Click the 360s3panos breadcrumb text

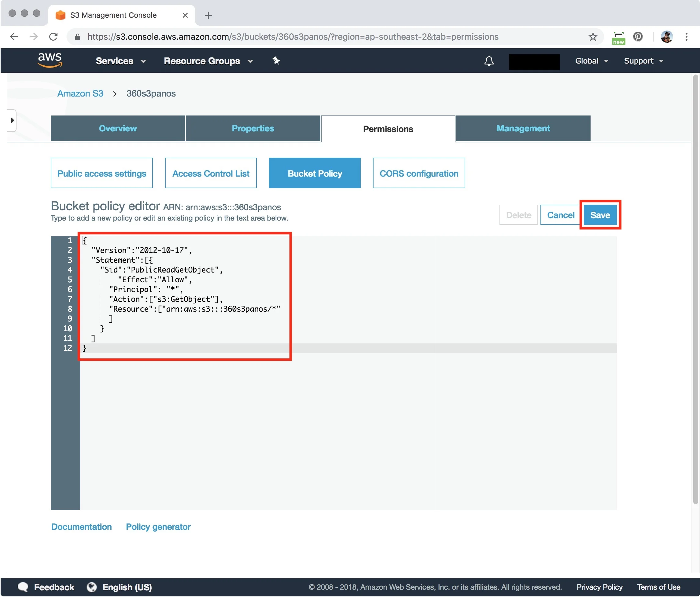pyautogui.click(x=151, y=93)
